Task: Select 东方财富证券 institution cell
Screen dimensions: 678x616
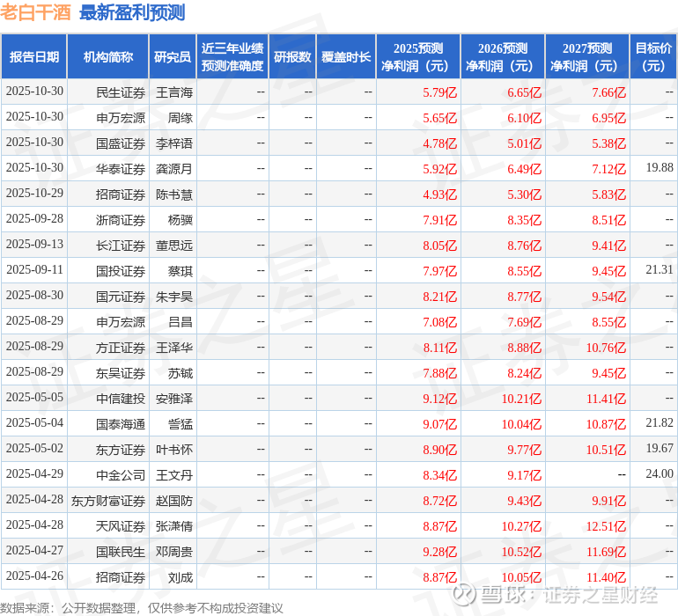Action: point(108,500)
